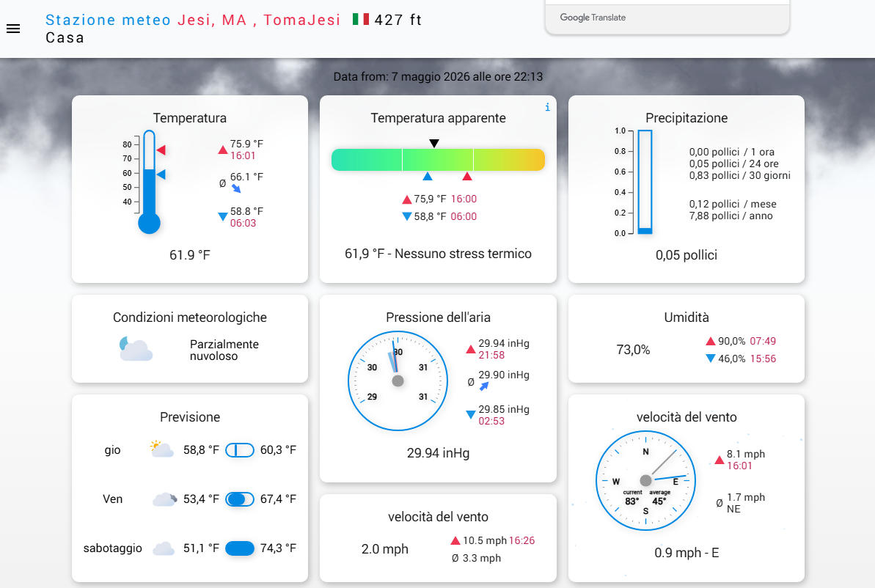This screenshot has width=875, height=588.
Task: Click Thursday's temperature range pill
Action: [x=239, y=450]
